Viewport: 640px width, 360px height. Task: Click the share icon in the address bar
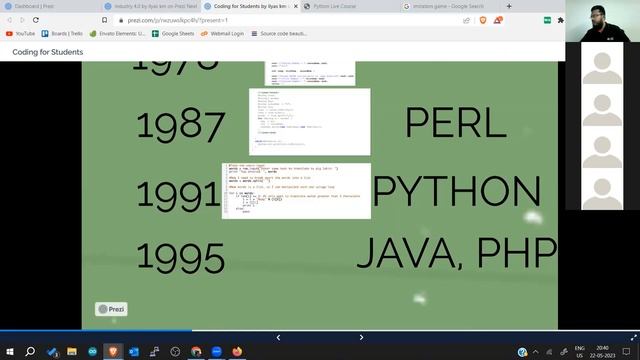point(466,20)
